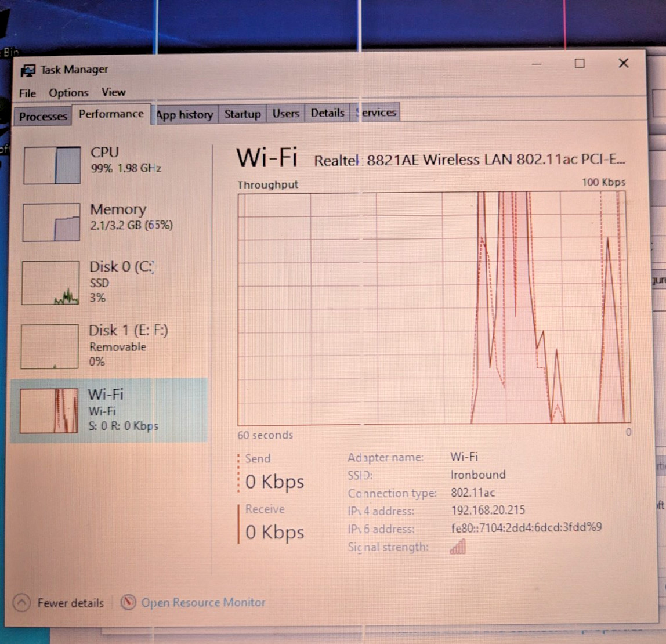Click the large Wi-Fi heading

point(267,158)
